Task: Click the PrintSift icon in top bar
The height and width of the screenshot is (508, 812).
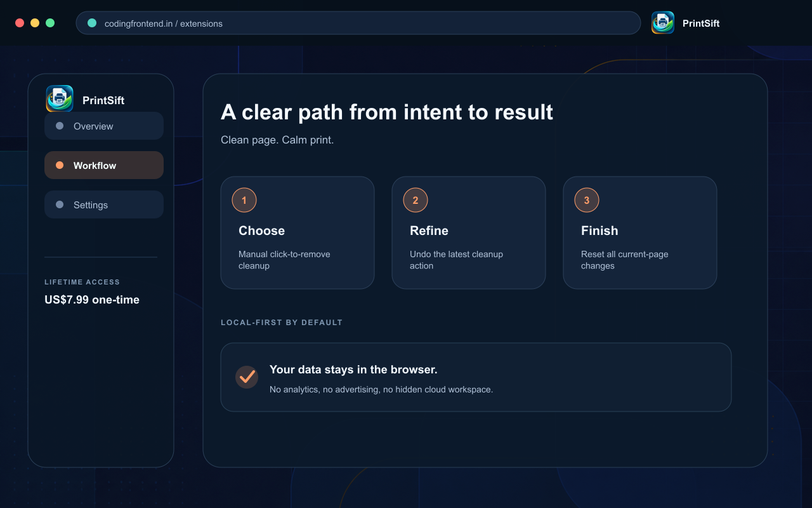Action: point(663,23)
